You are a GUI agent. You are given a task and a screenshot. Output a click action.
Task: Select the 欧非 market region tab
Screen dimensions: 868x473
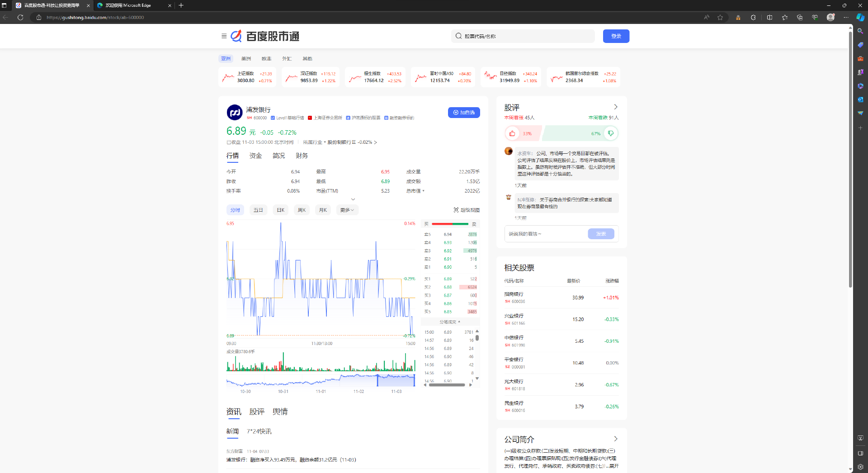pos(266,58)
